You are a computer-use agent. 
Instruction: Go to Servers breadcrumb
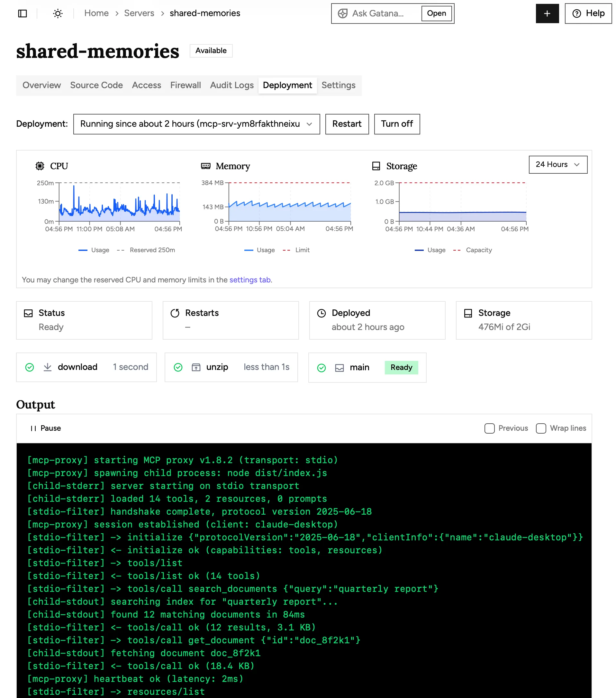click(139, 13)
